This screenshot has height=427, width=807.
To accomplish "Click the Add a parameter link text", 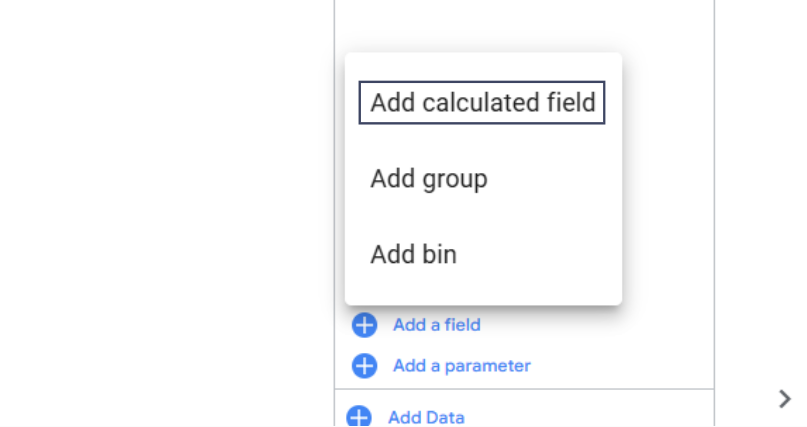I will pos(461,366).
